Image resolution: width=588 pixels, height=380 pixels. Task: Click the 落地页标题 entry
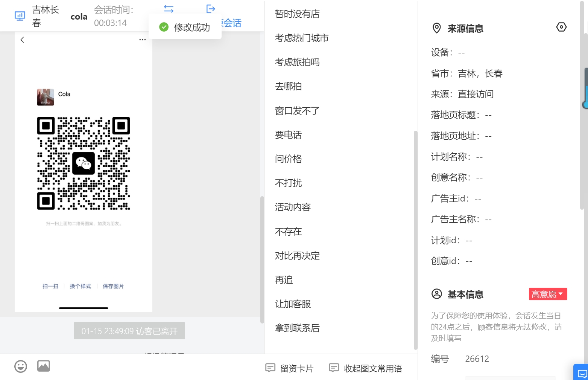coord(461,115)
